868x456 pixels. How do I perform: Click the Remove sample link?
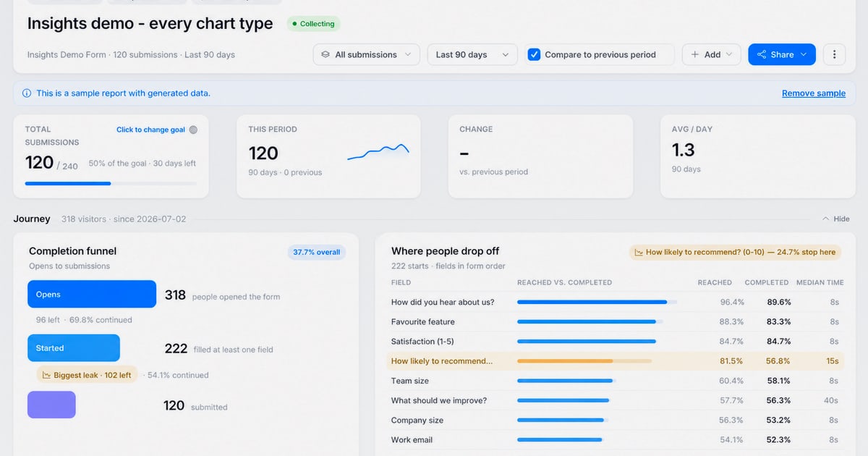click(814, 93)
